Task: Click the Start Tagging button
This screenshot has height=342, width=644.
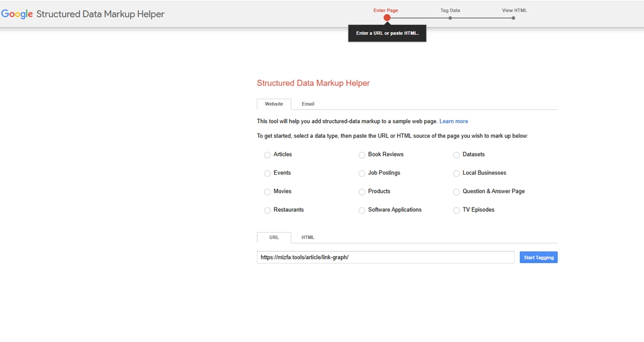Action: (x=538, y=257)
